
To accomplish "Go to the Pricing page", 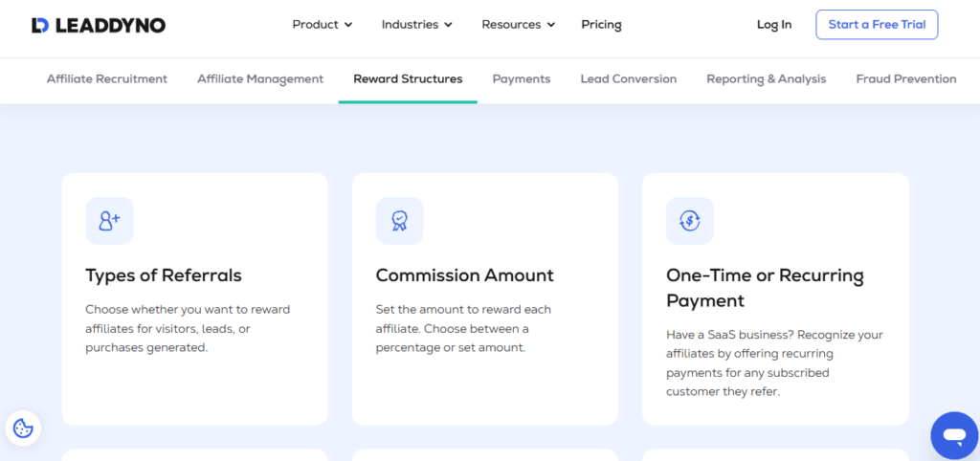I will (601, 25).
